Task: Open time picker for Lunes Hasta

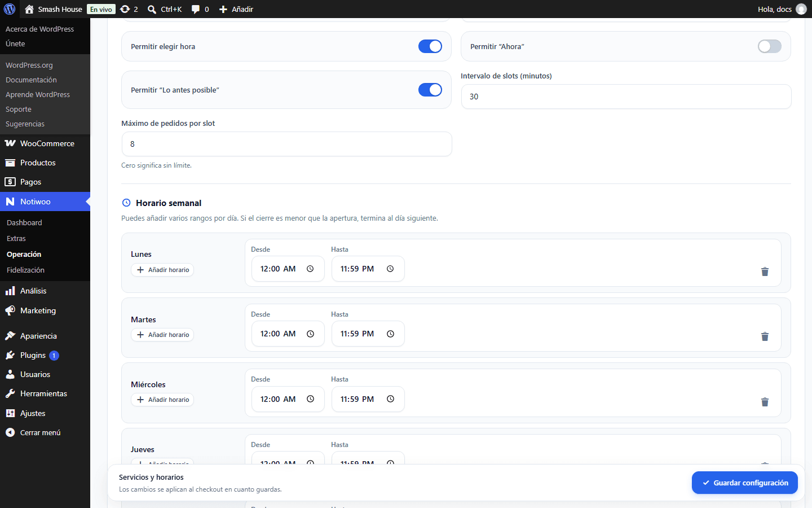Action: pyautogui.click(x=390, y=269)
